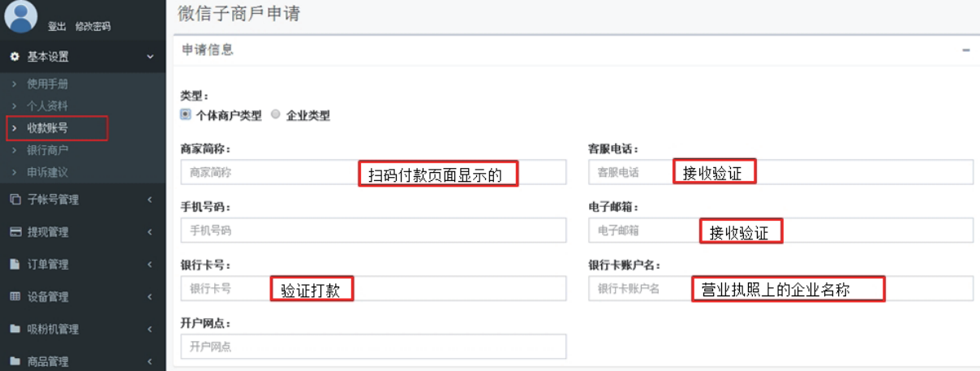Focus the 开户网点 input field
Screen dimensions: 980x371
point(373,347)
